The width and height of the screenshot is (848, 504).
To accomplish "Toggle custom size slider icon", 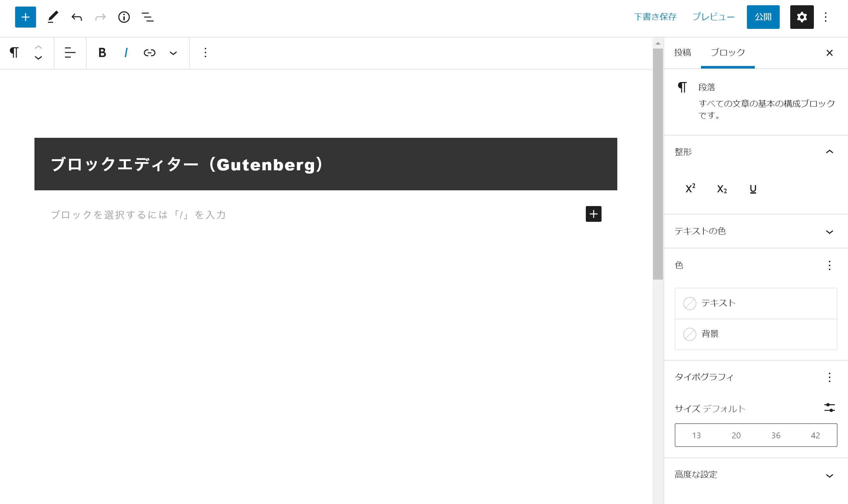I will (829, 408).
